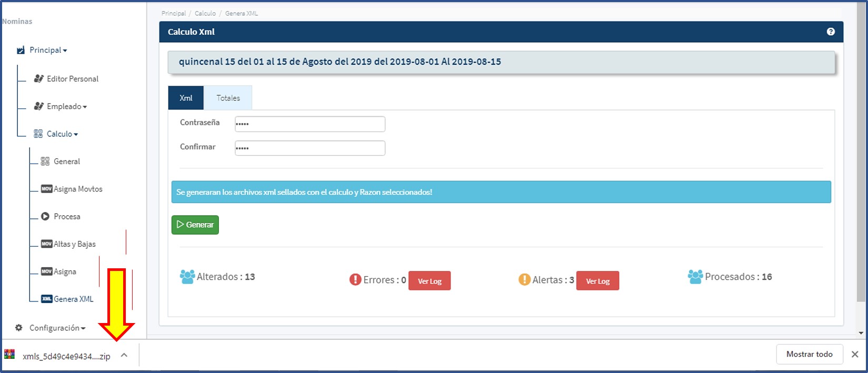Click the Procesados people icon

pyautogui.click(x=695, y=277)
